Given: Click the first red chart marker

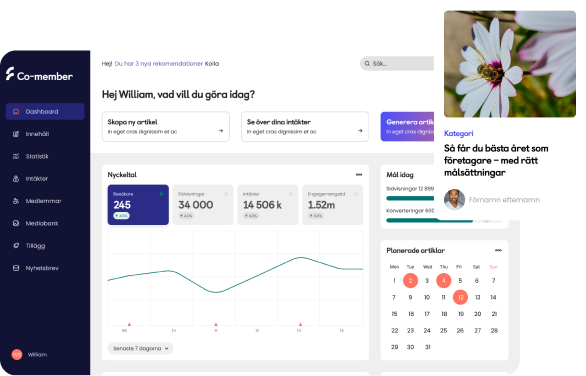Looking at the screenshot, I should (x=129, y=324).
